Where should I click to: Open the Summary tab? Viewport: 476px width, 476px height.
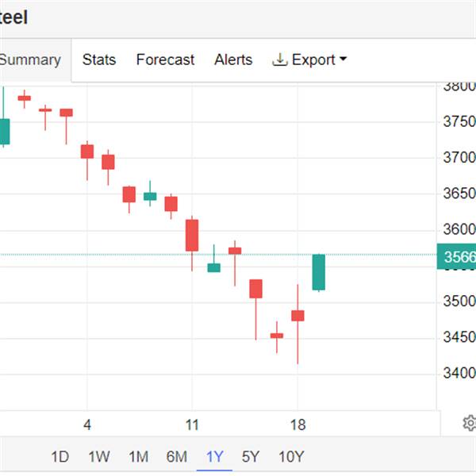tap(30, 59)
